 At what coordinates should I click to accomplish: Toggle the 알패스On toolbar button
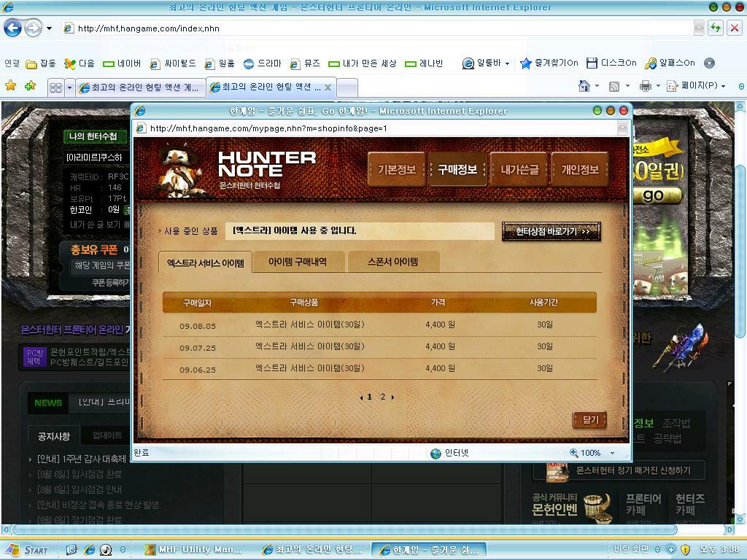(x=670, y=63)
